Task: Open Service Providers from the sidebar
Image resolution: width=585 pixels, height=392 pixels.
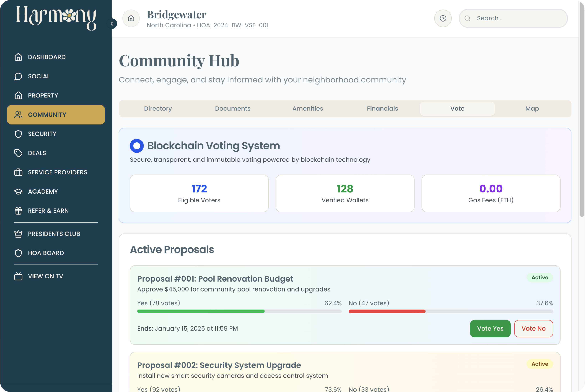Action: [x=58, y=172]
